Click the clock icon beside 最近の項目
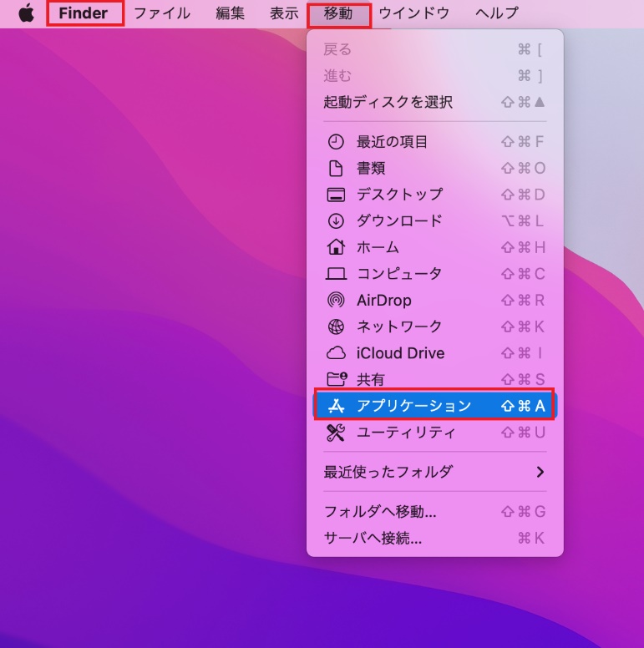Viewport: 644px width, 648px height. coord(336,142)
